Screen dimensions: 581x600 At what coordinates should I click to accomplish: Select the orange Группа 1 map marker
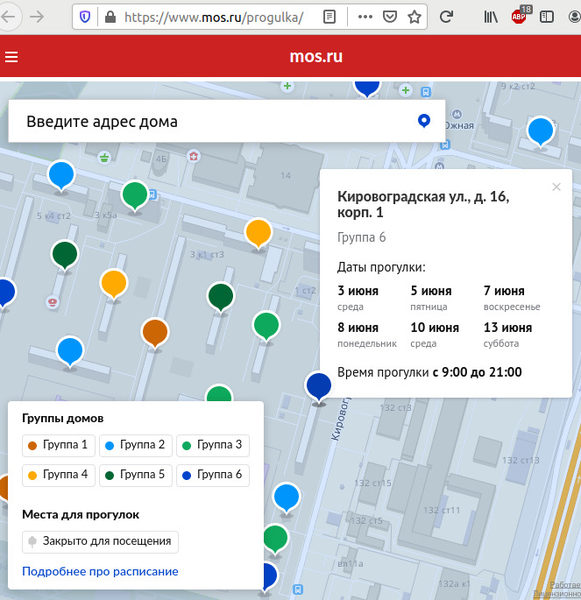click(155, 333)
